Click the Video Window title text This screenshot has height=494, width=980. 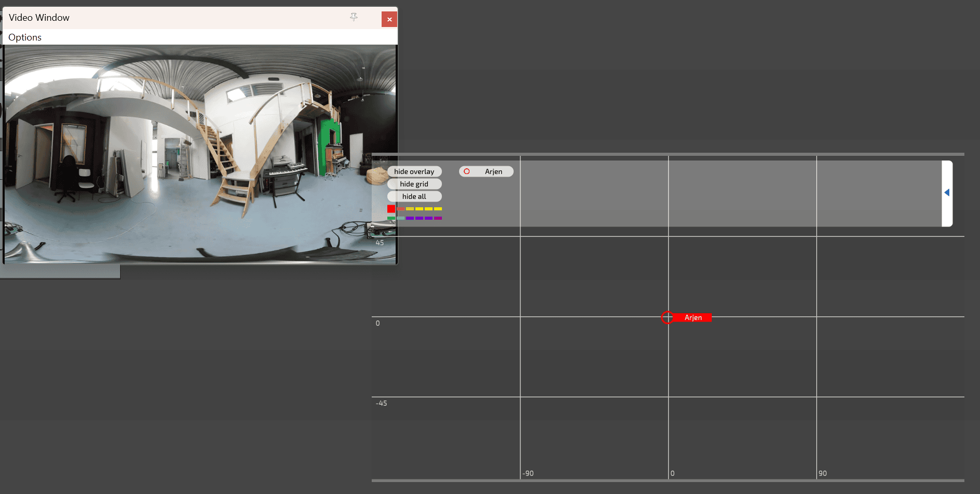point(39,18)
